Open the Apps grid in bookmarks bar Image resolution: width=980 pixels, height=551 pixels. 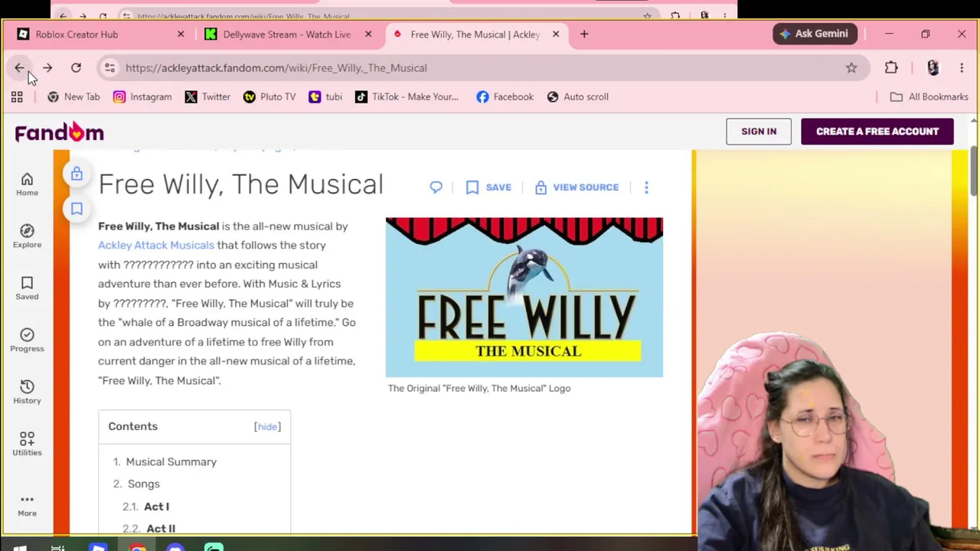(17, 96)
